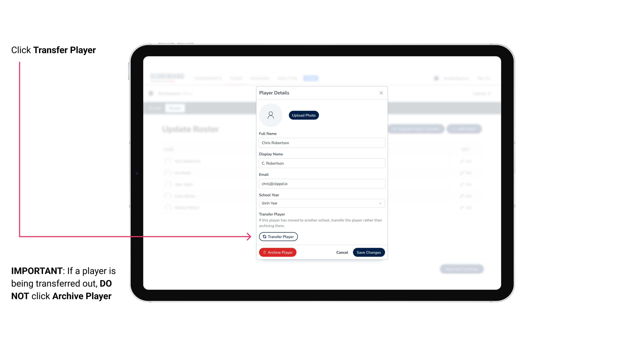Select Sixth Year from School Year dropdown
This screenshot has width=644, height=346.
[x=321, y=203]
